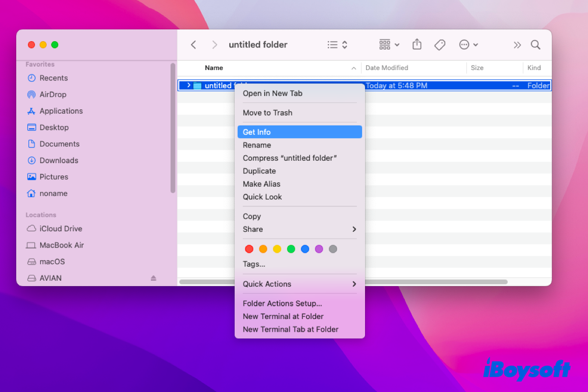Expand the untitled folder disclosure triangle

click(x=189, y=85)
